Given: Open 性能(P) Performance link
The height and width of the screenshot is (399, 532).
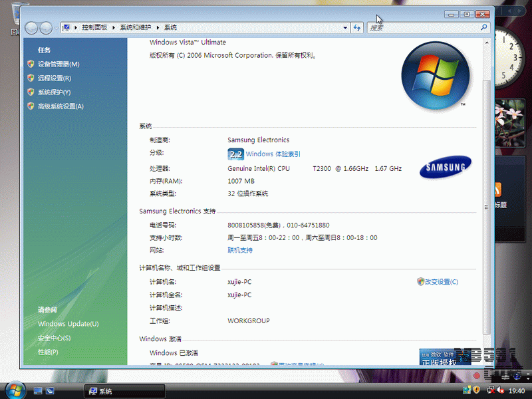Looking at the screenshot, I should 48,352.
